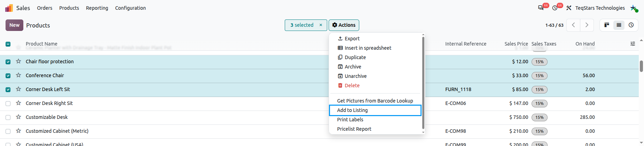This screenshot has height=146, width=644.
Task: Click the 56.00 on hand value
Action: [x=589, y=75]
